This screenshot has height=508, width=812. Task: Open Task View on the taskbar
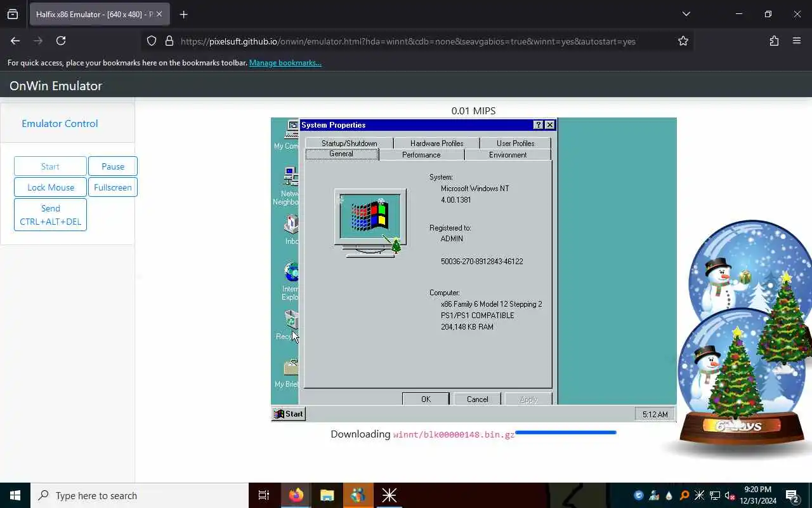click(x=264, y=495)
